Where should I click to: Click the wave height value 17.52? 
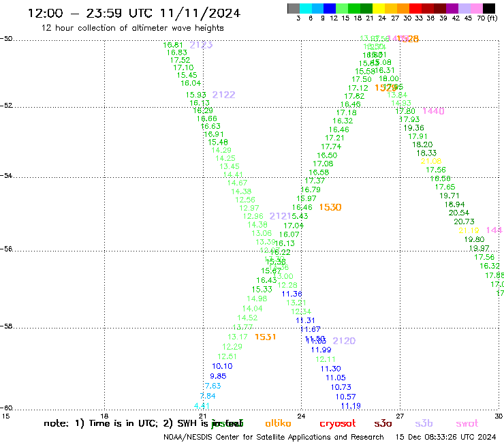click(180, 60)
